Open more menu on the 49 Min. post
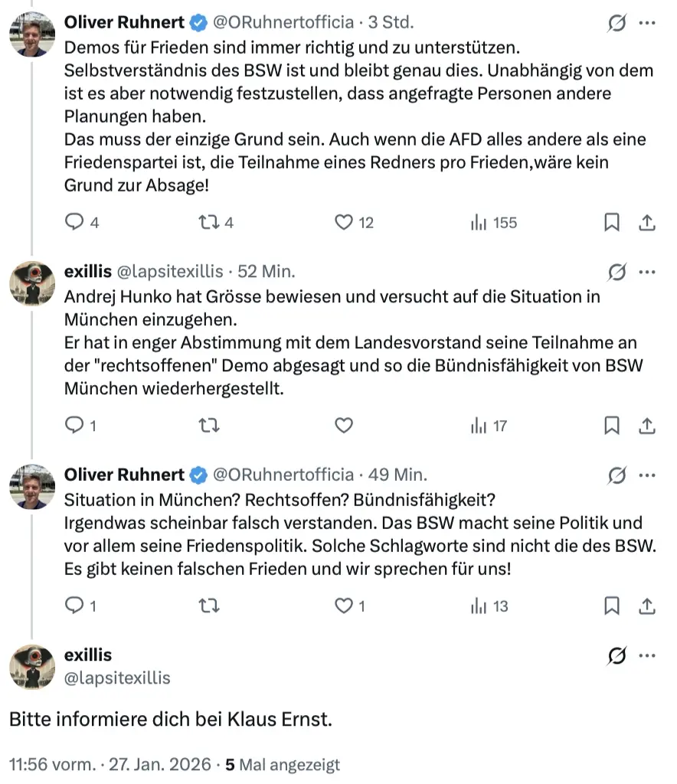 (647, 475)
